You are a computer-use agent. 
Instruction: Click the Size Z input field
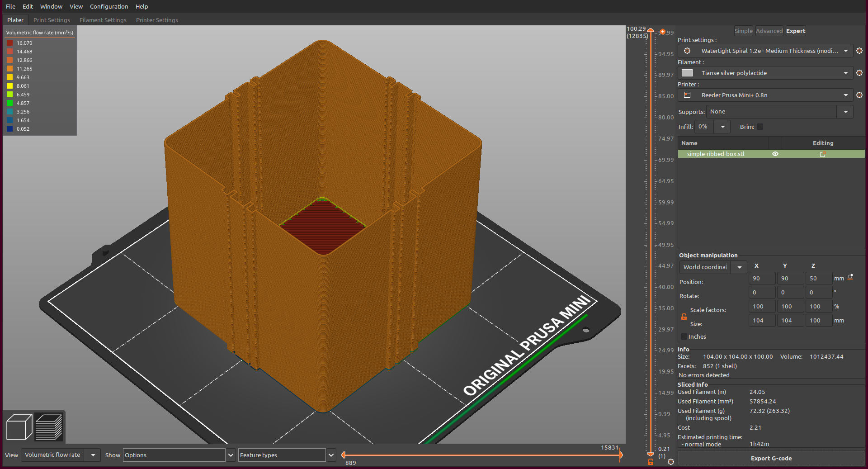coord(819,320)
